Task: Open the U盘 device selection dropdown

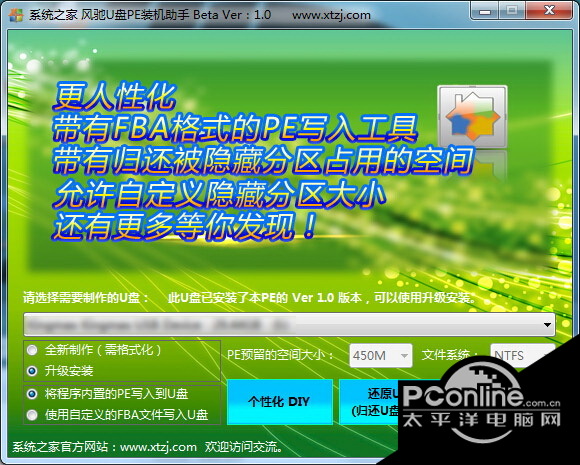Action: click(x=289, y=324)
